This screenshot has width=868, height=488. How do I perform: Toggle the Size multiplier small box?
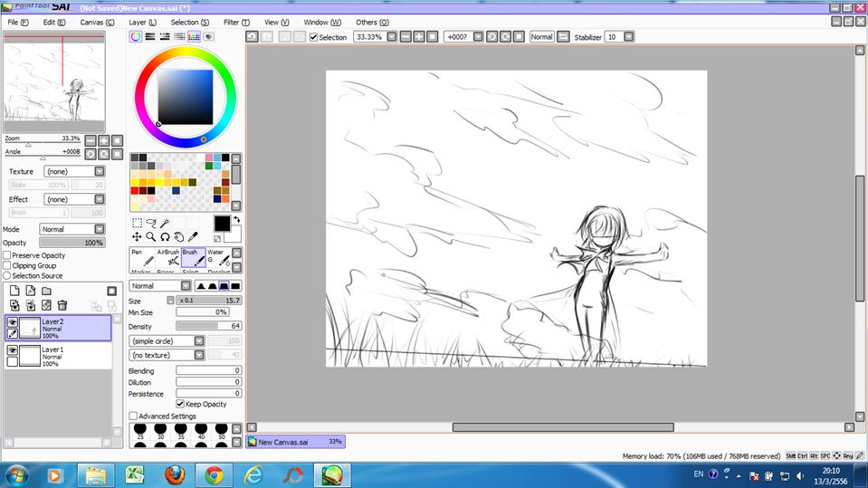[170, 301]
